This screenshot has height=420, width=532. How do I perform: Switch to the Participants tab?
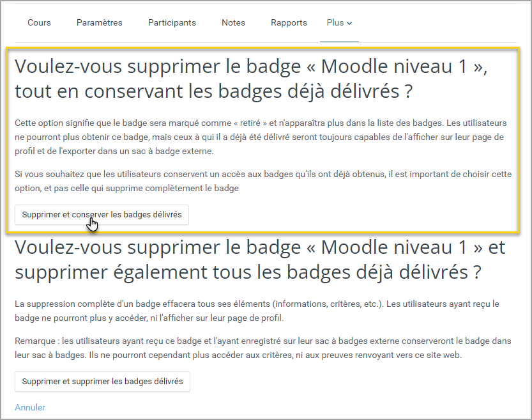pyautogui.click(x=172, y=23)
